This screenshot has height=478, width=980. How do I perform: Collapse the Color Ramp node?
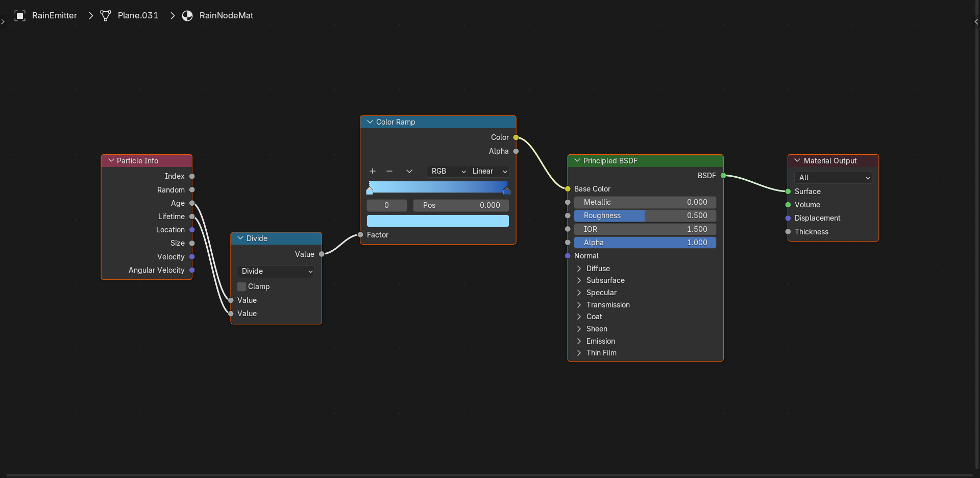[x=370, y=122]
